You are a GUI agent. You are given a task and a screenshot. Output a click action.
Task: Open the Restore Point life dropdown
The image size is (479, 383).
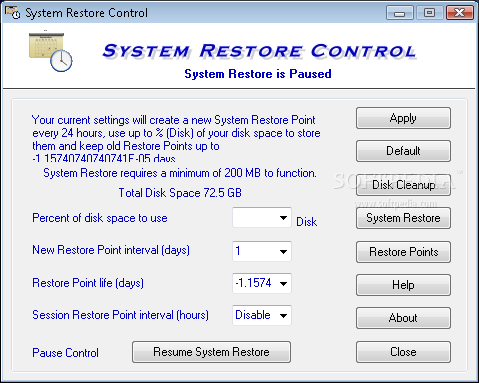click(283, 283)
